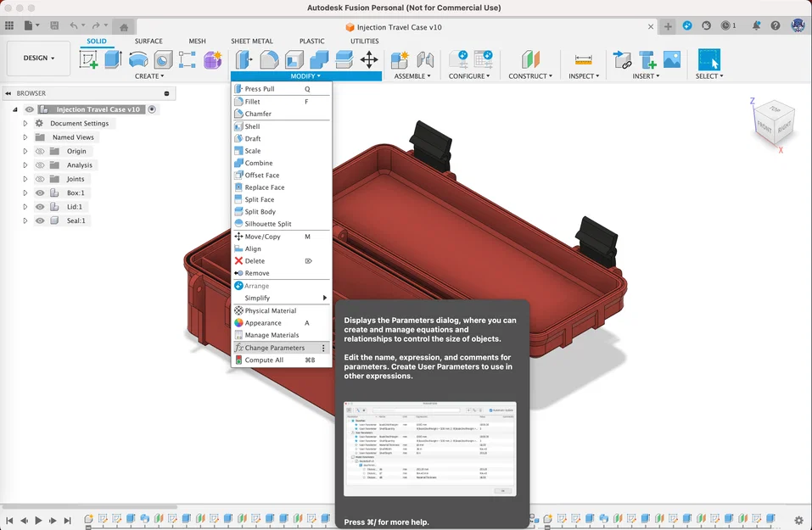Choose Appearance from Modify menu
This screenshot has height=530, width=812.
[281, 323]
